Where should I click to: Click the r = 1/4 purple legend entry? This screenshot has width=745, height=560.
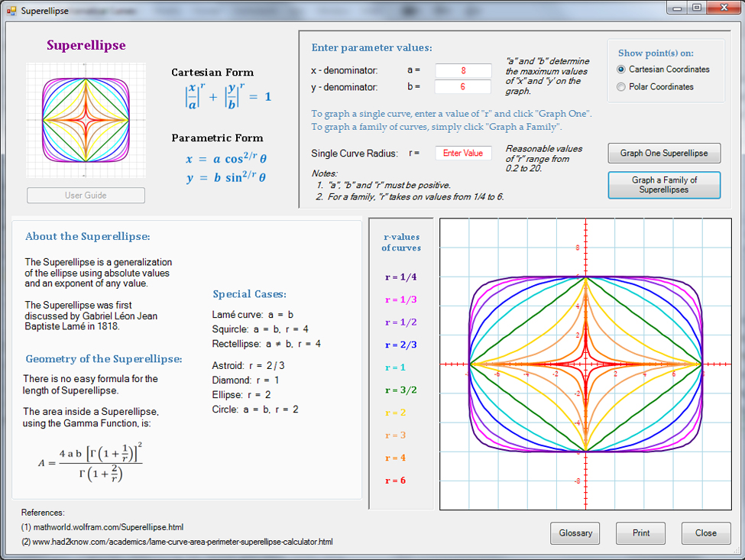(400, 277)
